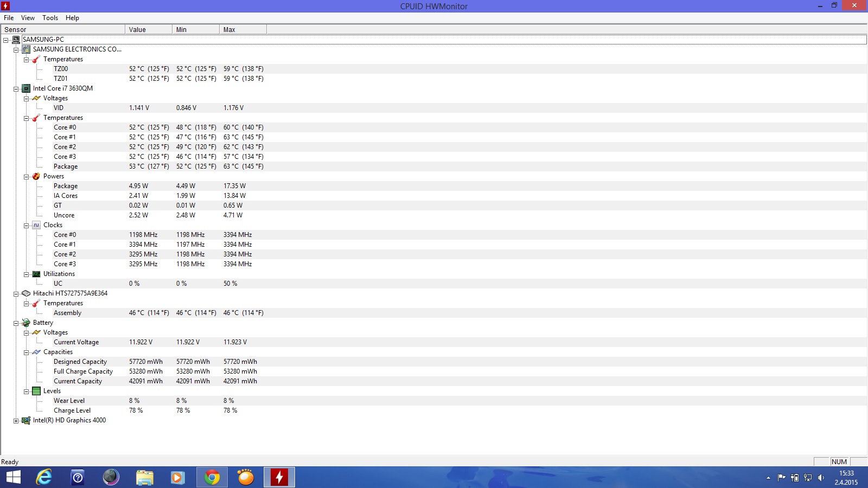This screenshot has height=488, width=868.
Task: Select the temperature Package row
Action: click(433, 166)
